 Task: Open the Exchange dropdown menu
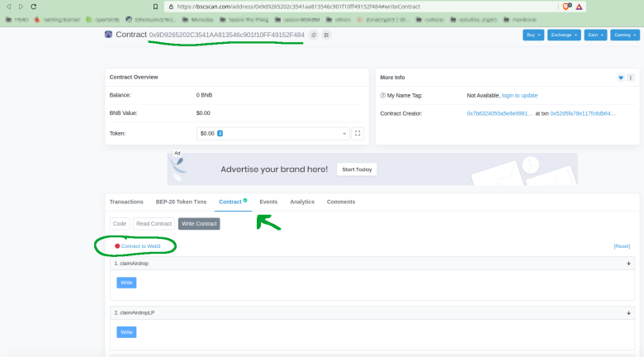pyautogui.click(x=564, y=35)
